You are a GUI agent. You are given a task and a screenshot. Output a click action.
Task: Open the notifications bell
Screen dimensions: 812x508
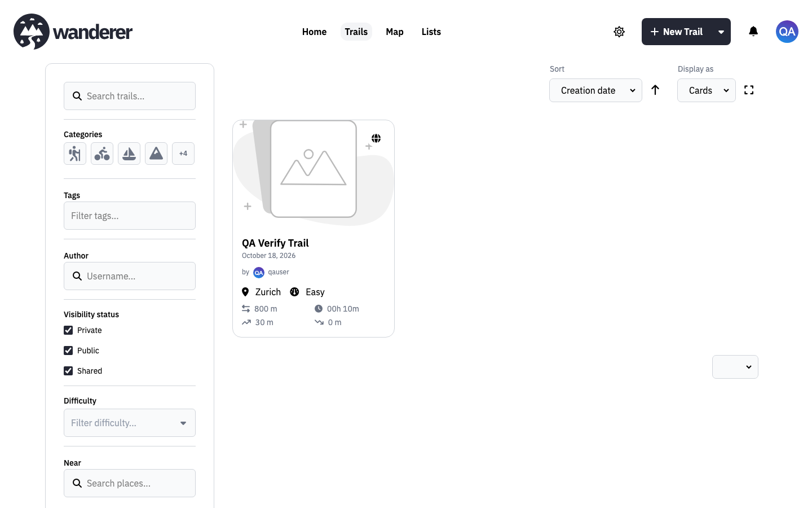click(x=753, y=32)
